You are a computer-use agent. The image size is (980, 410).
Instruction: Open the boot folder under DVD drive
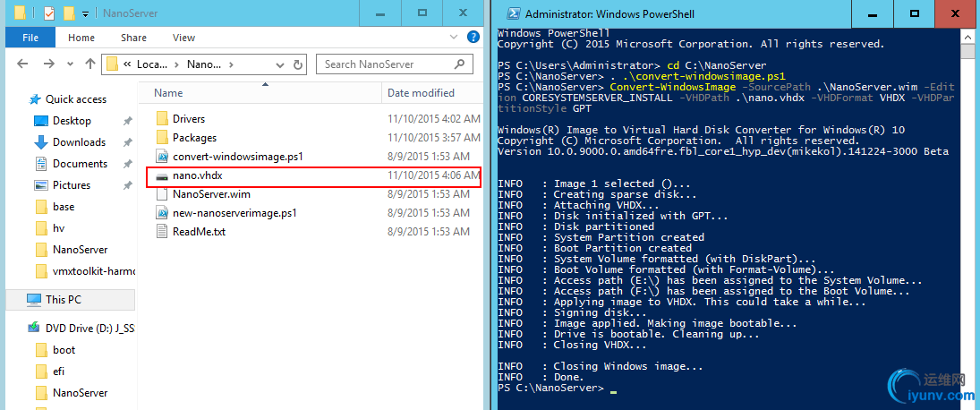click(x=64, y=350)
